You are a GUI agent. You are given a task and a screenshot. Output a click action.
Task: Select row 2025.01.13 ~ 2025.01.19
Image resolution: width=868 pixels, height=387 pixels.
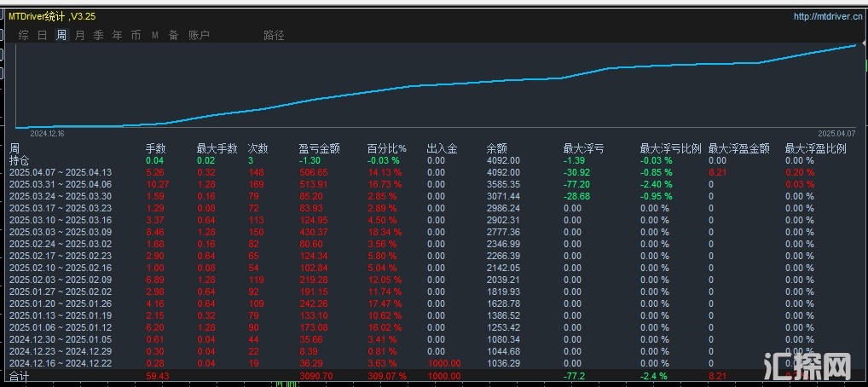coord(434,315)
